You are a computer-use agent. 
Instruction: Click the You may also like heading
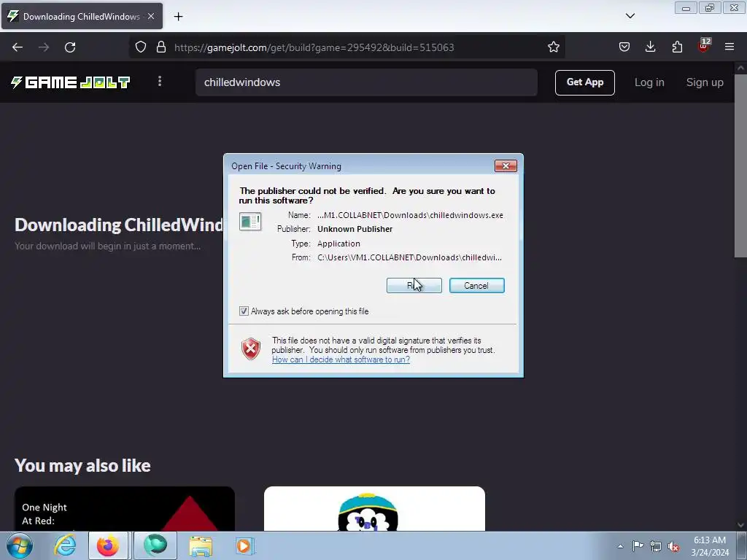82,465
